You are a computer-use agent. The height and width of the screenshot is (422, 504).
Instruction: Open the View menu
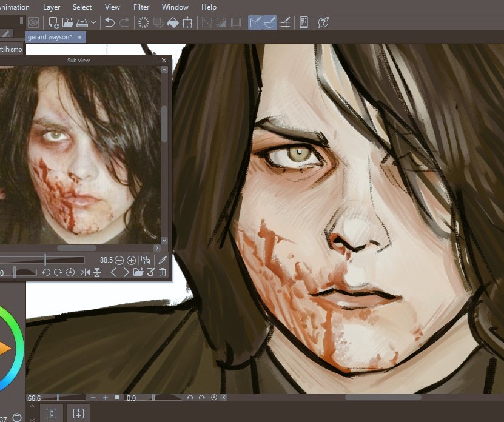tap(112, 7)
